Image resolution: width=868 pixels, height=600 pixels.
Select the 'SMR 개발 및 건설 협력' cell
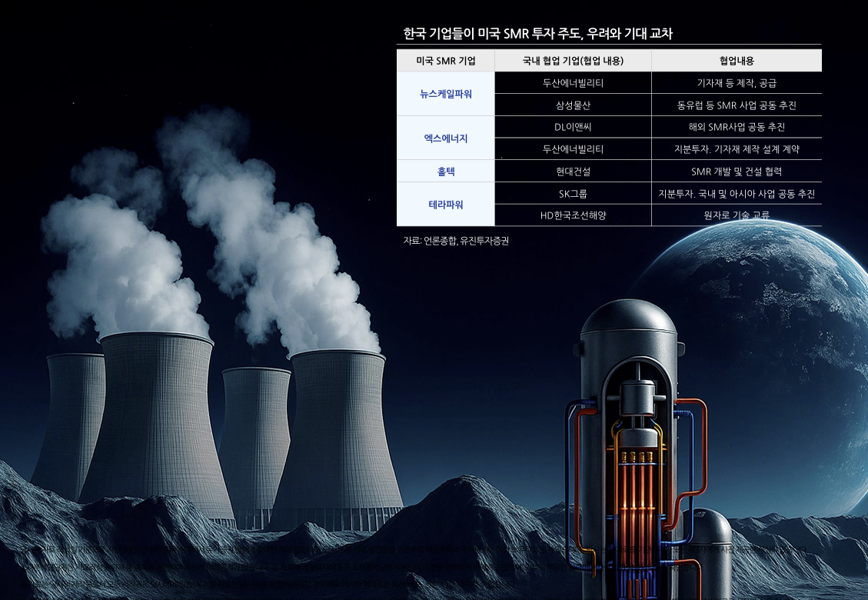tap(736, 172)
